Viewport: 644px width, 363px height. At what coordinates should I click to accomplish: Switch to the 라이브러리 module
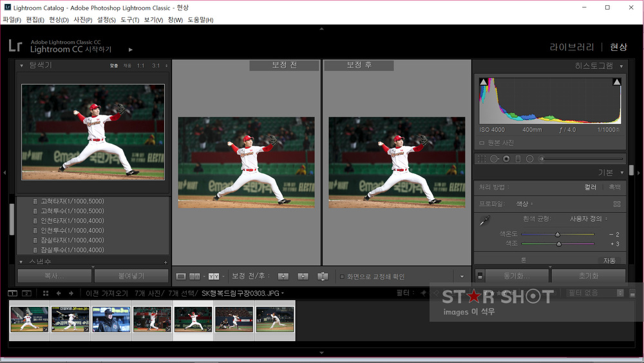(572, 47)
